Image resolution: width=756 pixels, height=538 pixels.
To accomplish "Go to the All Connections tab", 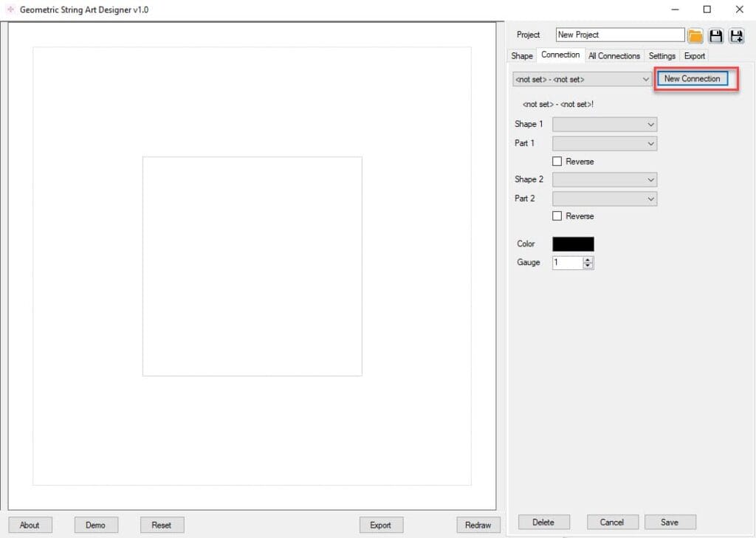I will (614, 56).
